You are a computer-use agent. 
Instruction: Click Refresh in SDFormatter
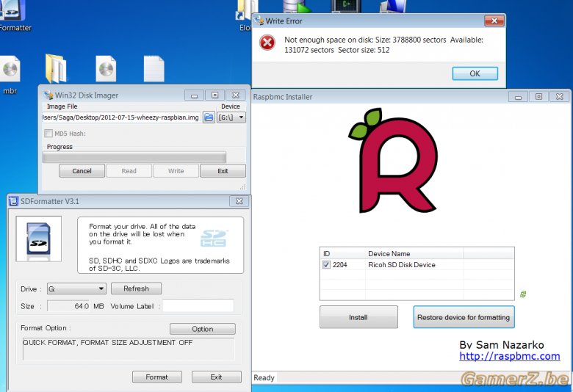(137, 288)
